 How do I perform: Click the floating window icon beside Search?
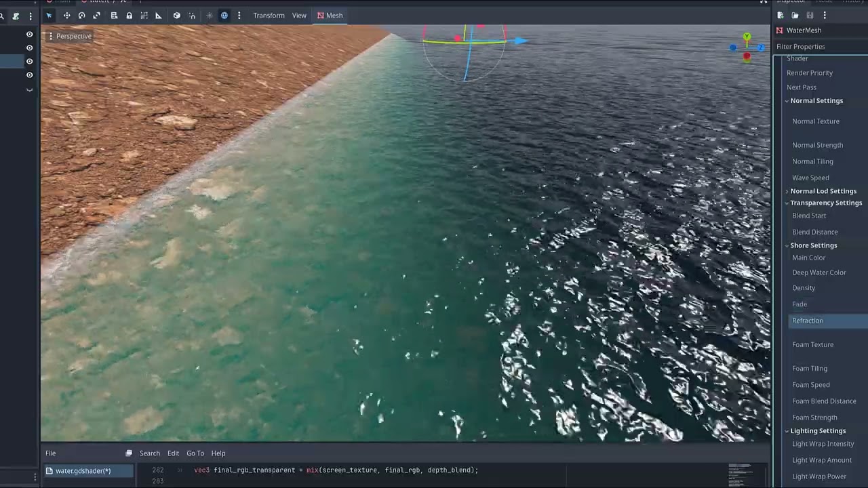coord(129,453)
